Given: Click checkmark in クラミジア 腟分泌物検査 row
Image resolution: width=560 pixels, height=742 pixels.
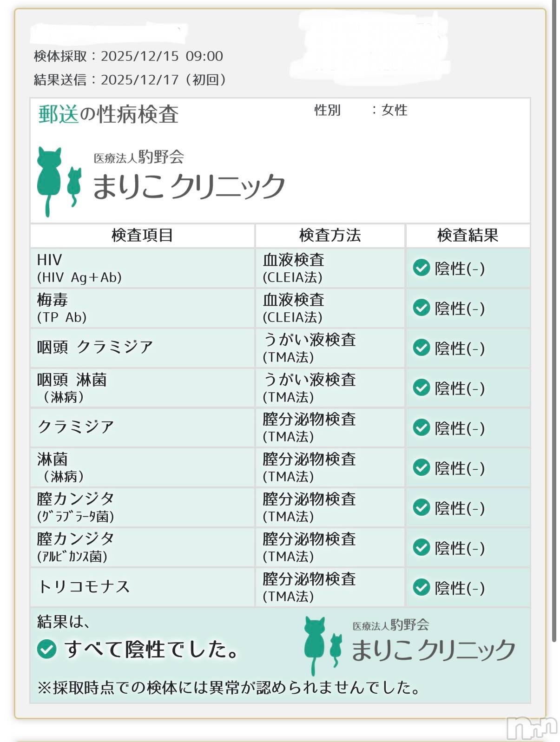Looking at the screenshot, I should click(x=422, y=427).
